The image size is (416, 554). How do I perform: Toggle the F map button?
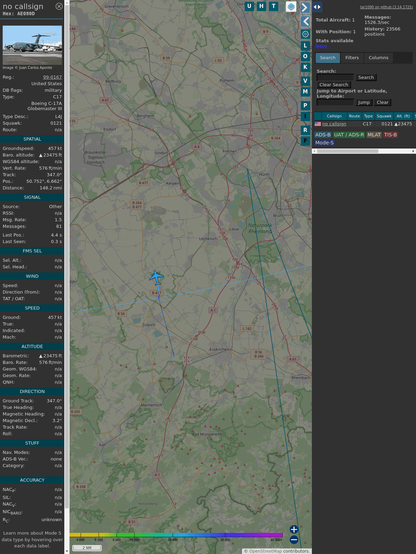305,141
